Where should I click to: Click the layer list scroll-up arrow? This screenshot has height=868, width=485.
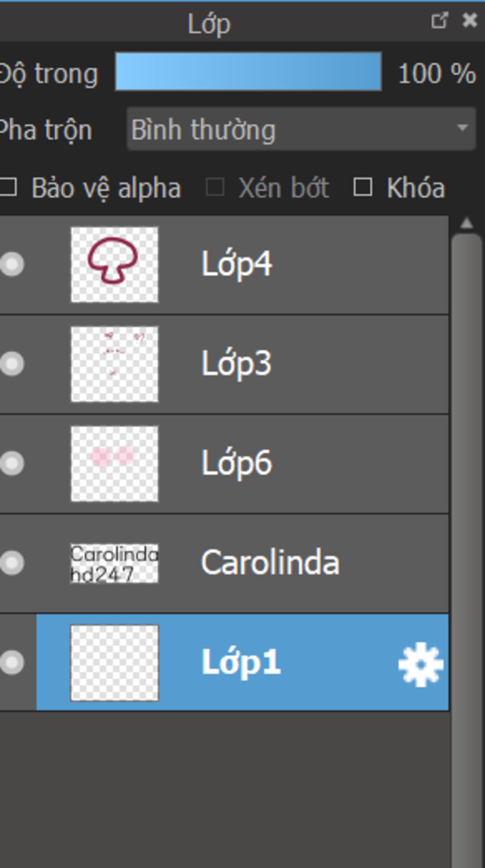click(x=467, y=223)
